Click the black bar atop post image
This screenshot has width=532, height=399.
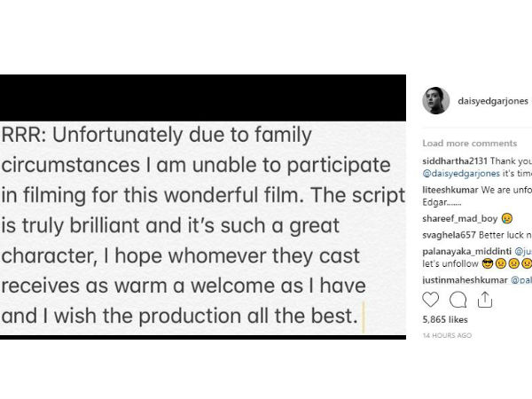click(x=203, y=98)
